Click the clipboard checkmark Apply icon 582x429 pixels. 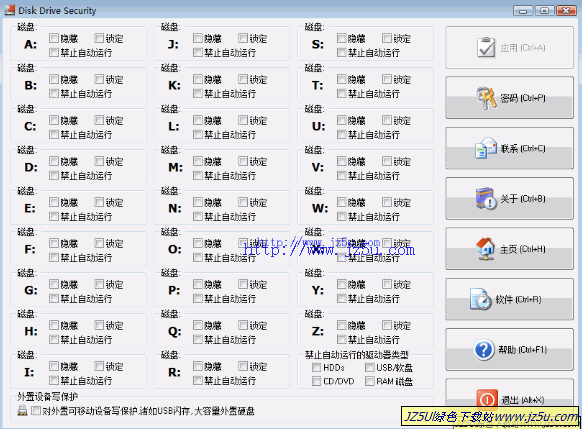pyautogui.click(x=486, y=48)
